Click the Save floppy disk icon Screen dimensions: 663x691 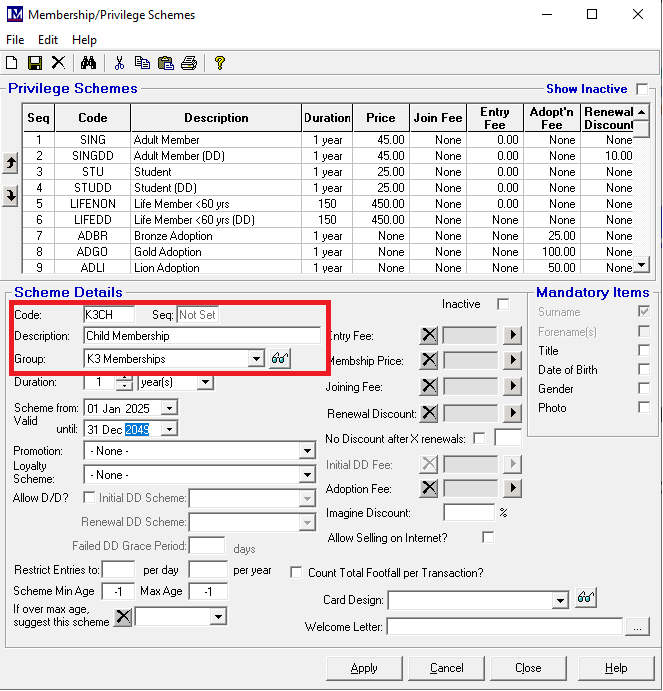point(35,63)
